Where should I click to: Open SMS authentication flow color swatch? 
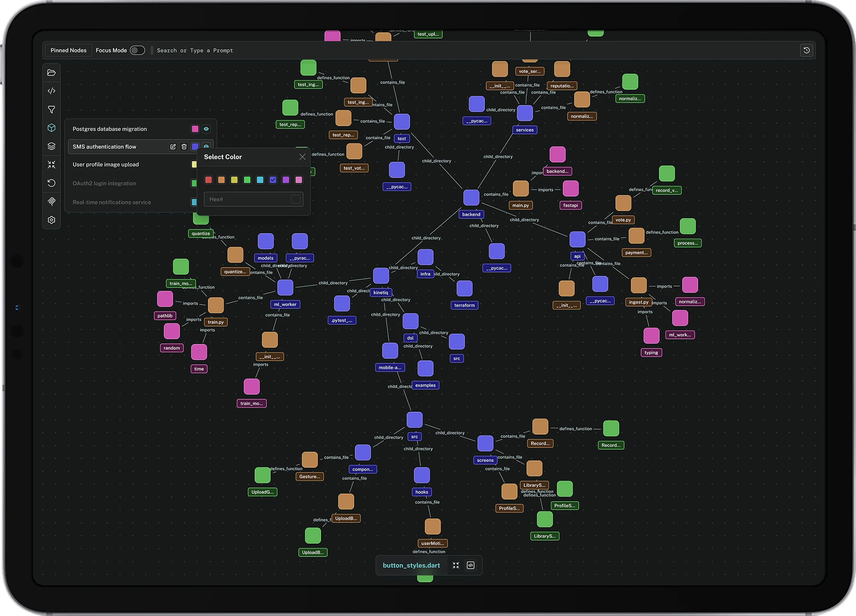195,146
